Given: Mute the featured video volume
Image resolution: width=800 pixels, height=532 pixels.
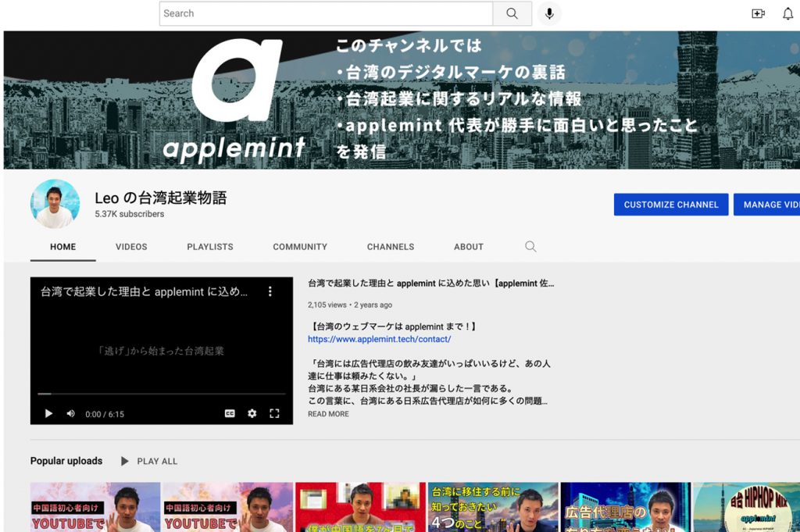Looking at the screenshot, I should [x=71, y=414].
